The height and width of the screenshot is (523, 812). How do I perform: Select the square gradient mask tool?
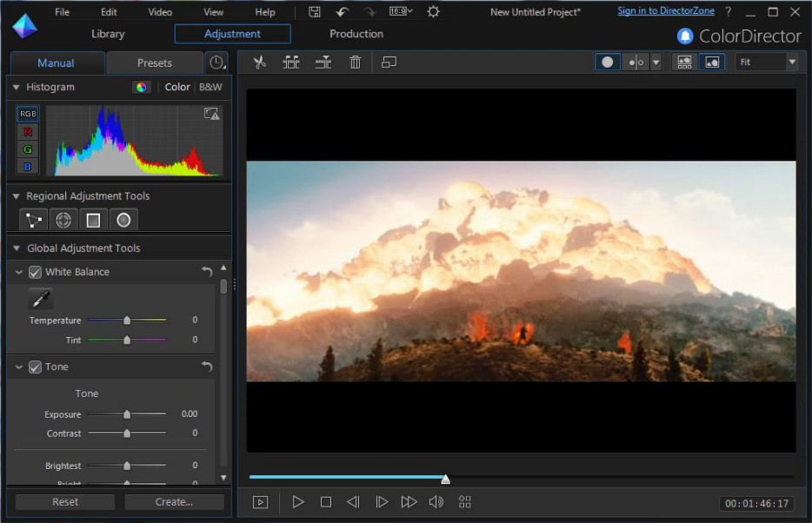click(93, 221)
